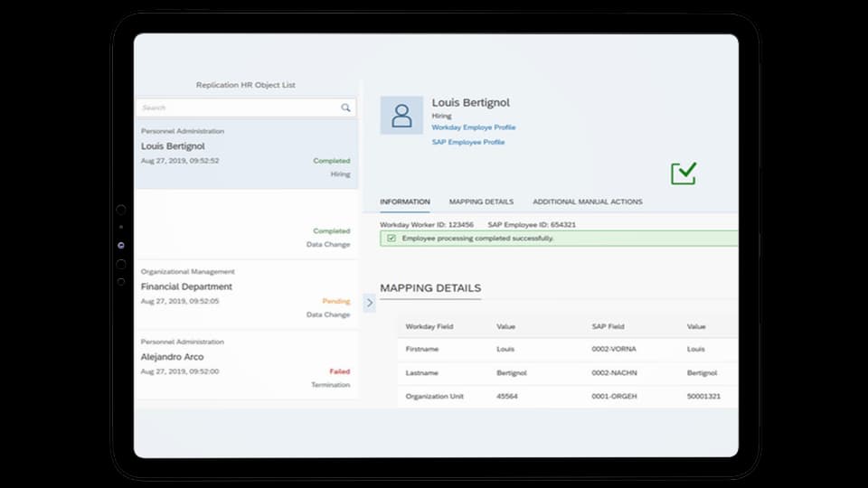The width and height of the screenshot is (868, 488).
Task: Open the Workday Employe Profile link
Action: [473, 127]
